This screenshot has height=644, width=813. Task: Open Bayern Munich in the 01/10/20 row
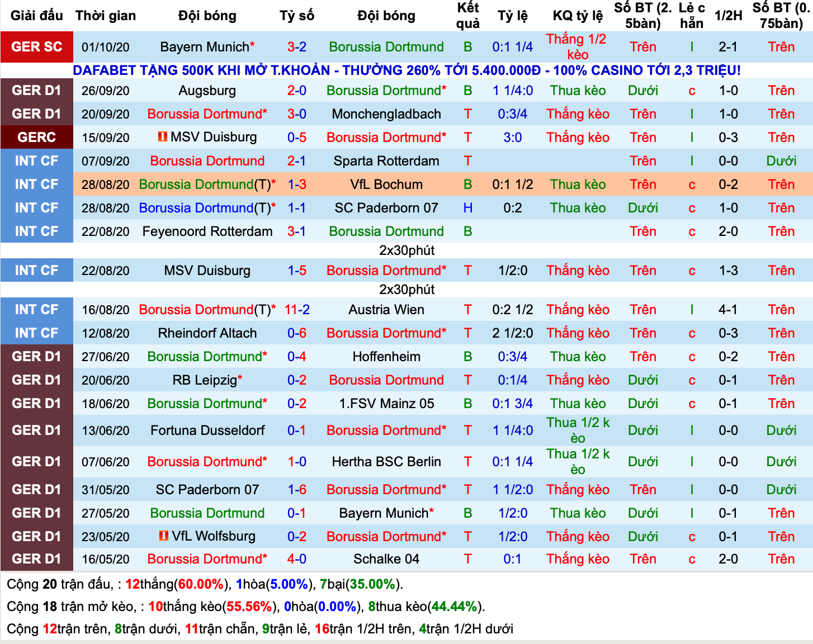tap(205, 47)
